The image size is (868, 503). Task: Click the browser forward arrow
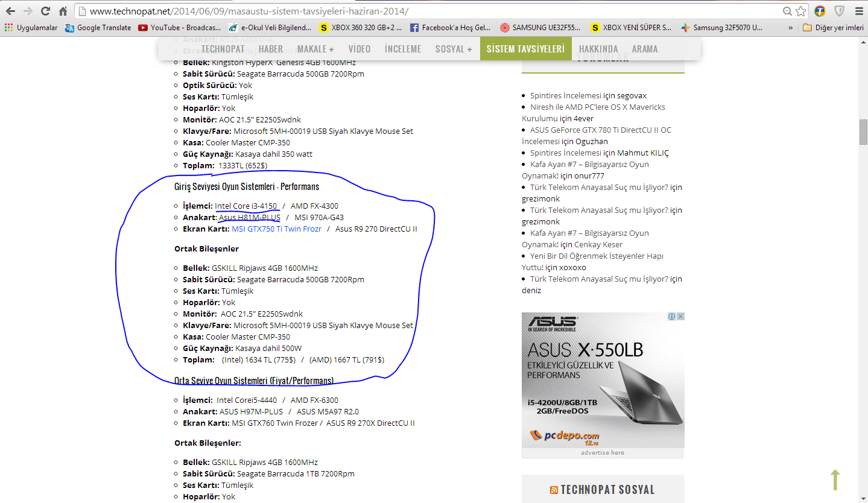click(x=28, y=11)
